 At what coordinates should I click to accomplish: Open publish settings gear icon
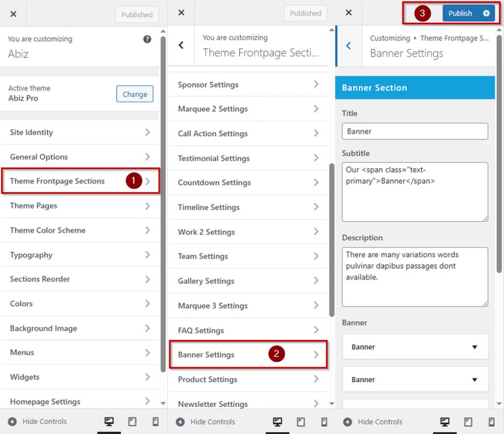[x=486, y=13]
